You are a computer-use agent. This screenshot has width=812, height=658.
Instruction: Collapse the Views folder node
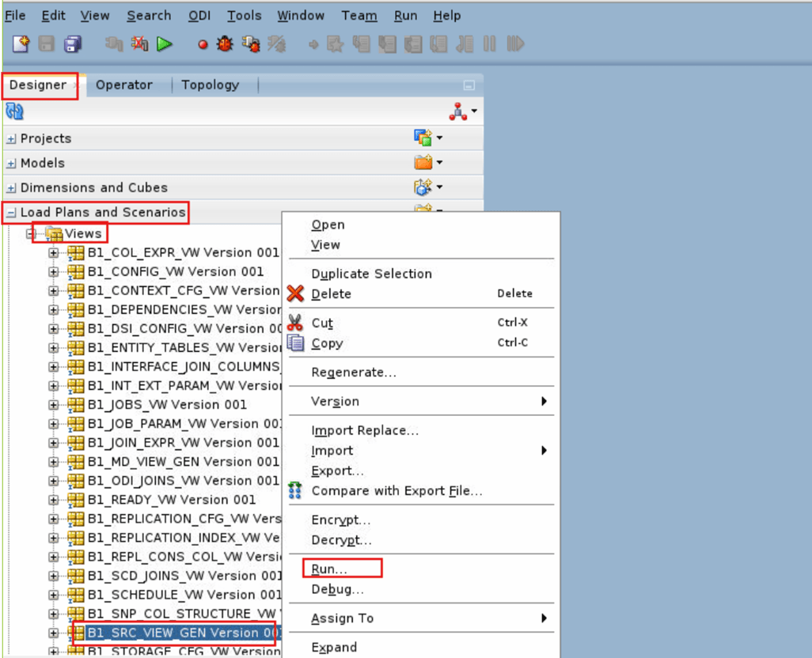click(x=31, y=234)
